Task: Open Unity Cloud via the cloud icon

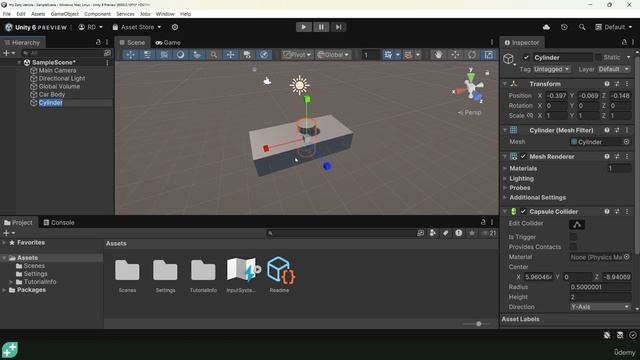Action: coord(546,27)
